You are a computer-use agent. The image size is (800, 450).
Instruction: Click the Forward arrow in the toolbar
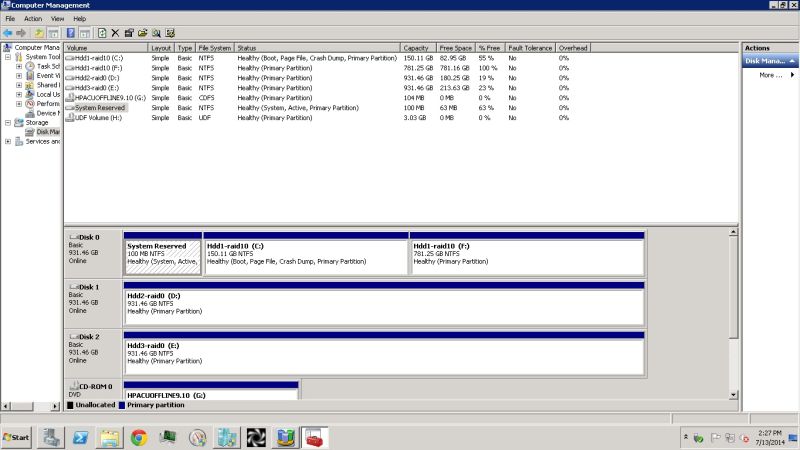coord(21,33)
